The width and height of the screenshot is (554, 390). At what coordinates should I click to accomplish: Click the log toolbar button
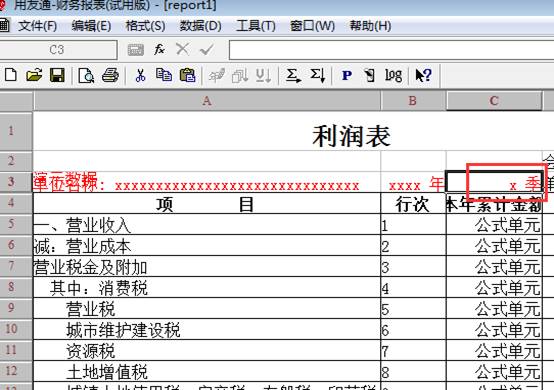click(x=393, y=75)
